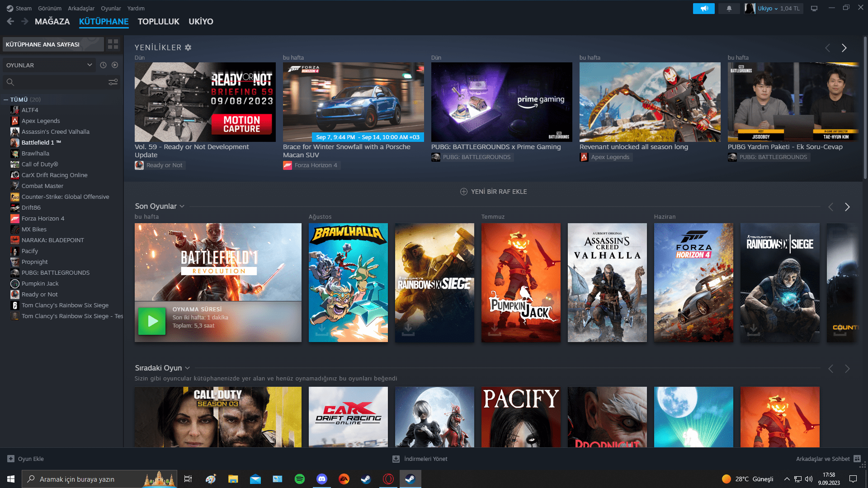Open the Yardım menu
The image size is (868, 488).
coord(136,8)
